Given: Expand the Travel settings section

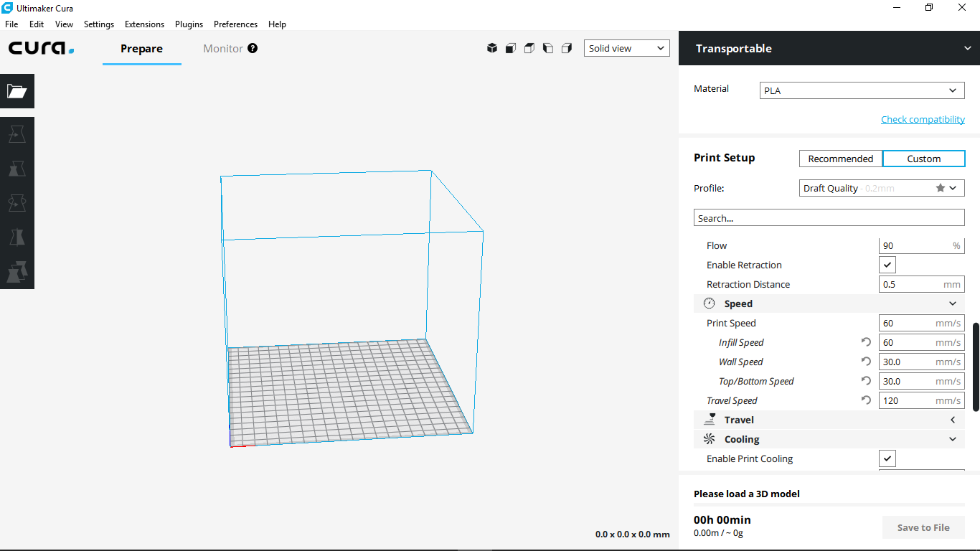Looking at the screenshot, I should pyautogui.click(x=953, y=420).
